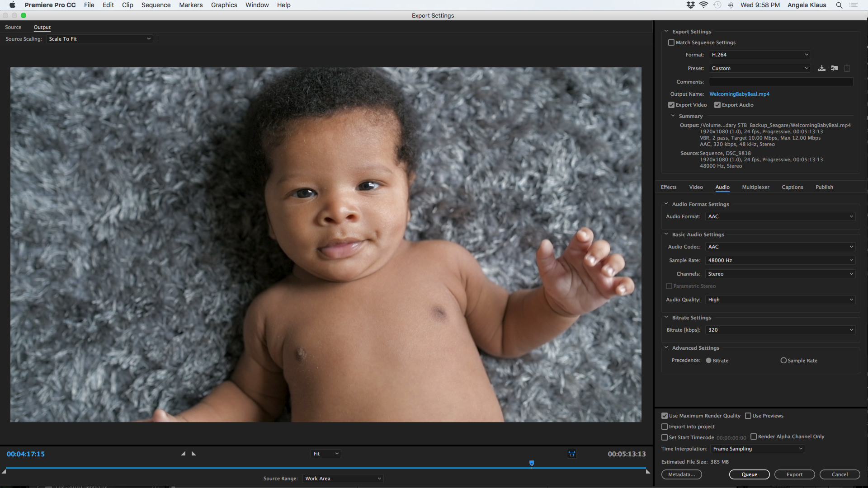Switch to the Source tab
Viewport: 868px width, 488px height.
pos(13,27)
